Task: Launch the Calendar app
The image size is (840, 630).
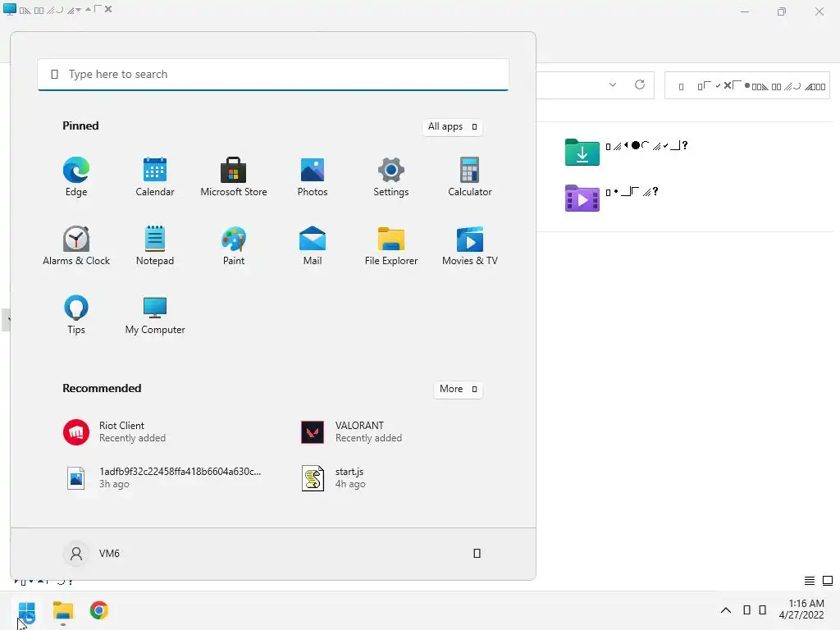Action: click(x=155, y=177)
